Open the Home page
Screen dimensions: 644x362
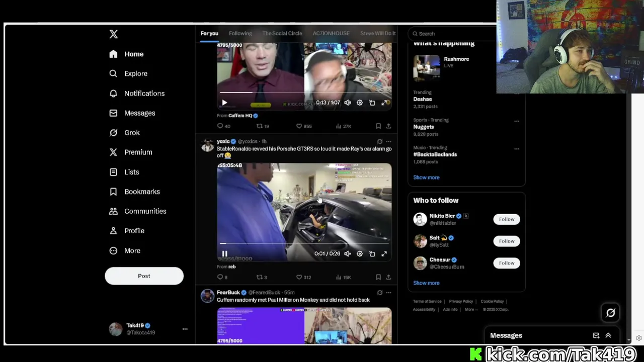(x=127, y=54)
